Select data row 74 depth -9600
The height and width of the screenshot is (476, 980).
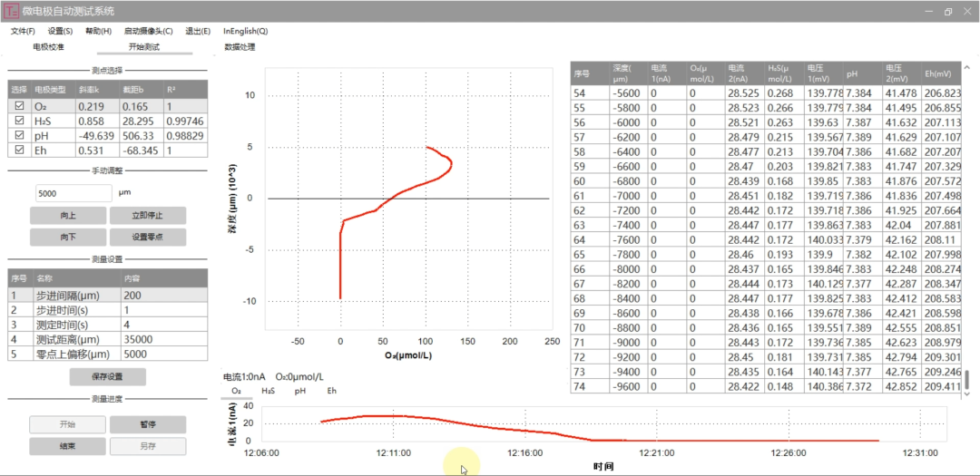click(766, 386)
